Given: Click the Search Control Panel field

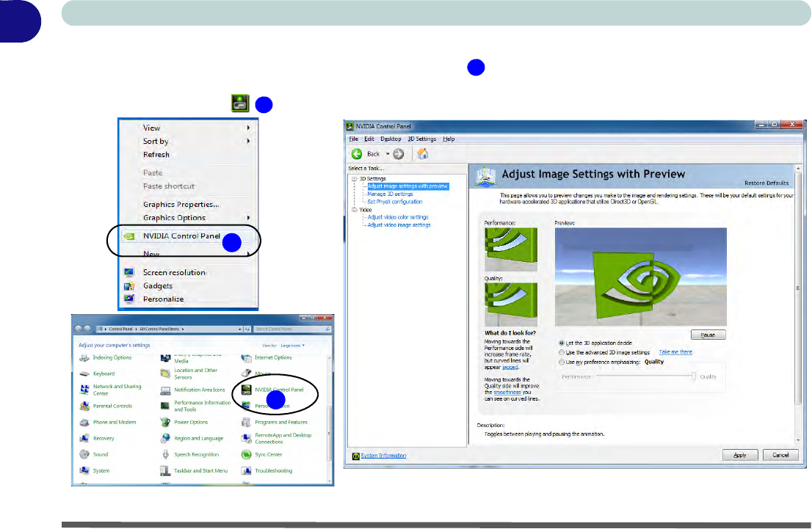Looking at the screenshot, I should pyautogui.click(x=292, y=329).
